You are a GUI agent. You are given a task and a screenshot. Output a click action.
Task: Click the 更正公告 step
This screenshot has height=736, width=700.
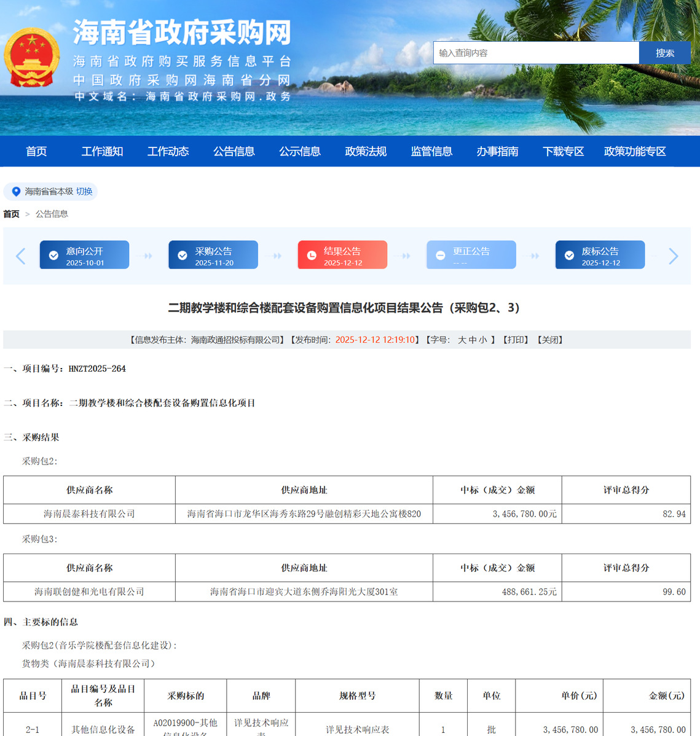[x=471, y=255]
